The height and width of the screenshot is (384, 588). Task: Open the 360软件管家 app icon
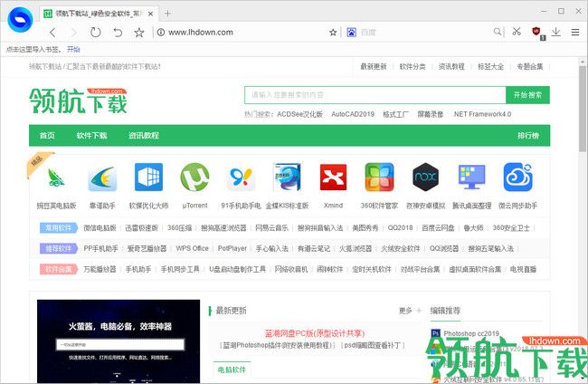(x=380, y=178)
